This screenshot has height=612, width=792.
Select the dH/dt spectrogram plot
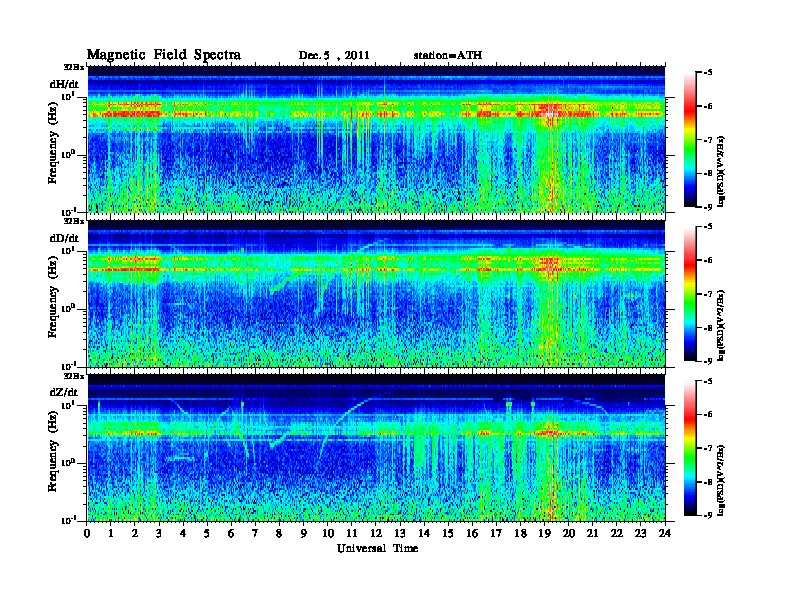tap(376, 139)
